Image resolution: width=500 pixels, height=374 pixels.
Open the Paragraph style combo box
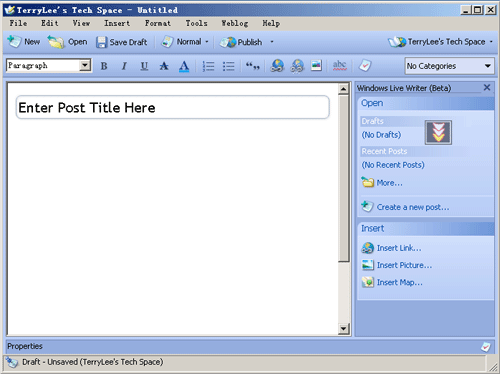49,65
